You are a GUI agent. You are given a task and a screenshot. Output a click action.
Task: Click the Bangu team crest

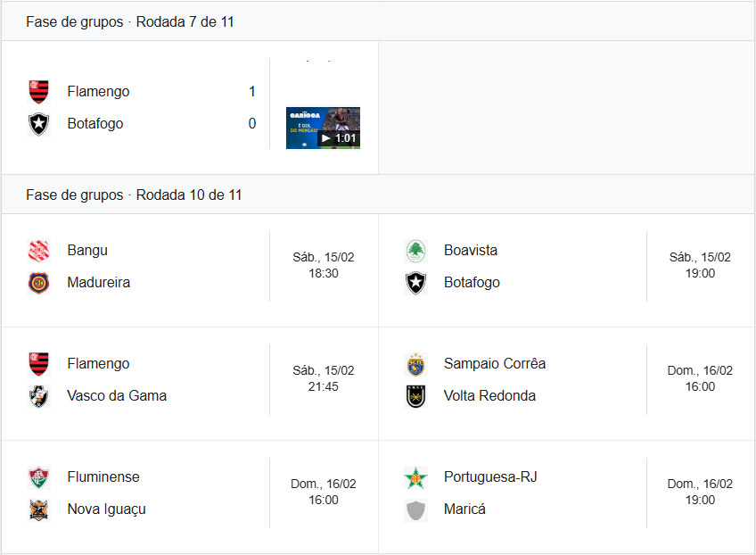click(x=38, y=251)
